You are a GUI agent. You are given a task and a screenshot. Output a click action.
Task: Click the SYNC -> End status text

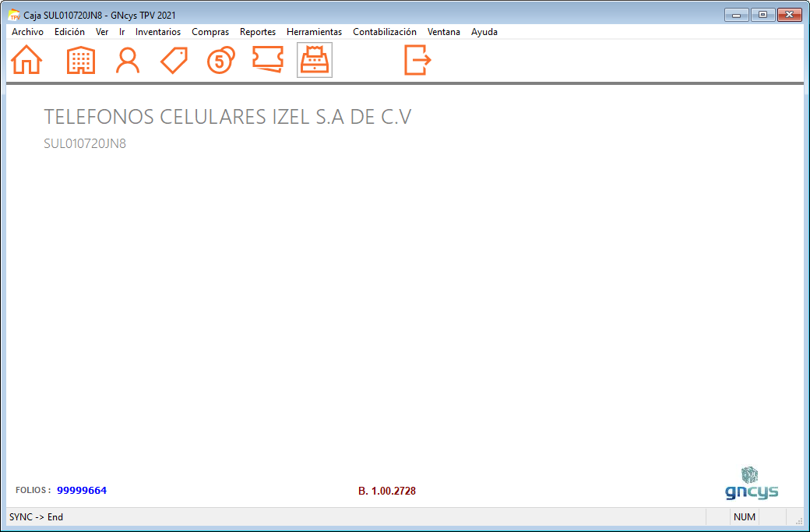point(36,517)
